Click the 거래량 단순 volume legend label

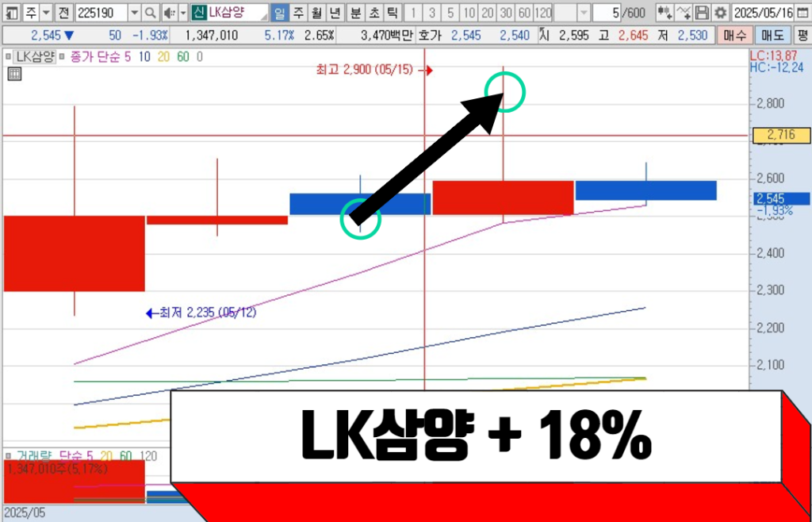tap(56, 456)
